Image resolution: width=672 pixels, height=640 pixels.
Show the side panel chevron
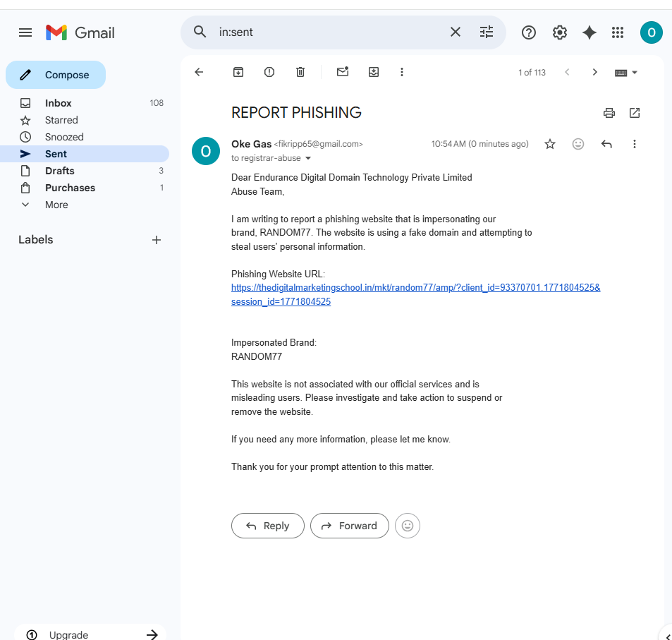[668, 636]
